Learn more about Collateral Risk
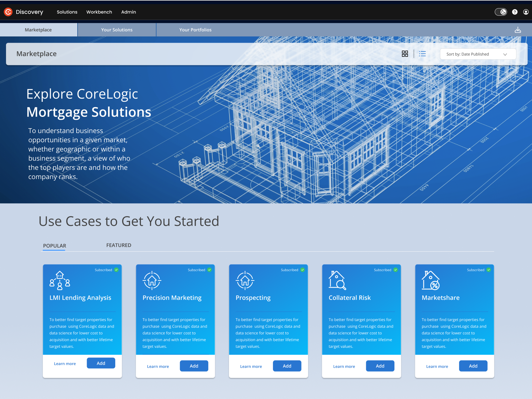The width and height of the screenshot is (532, 399). tap(344, 366)
